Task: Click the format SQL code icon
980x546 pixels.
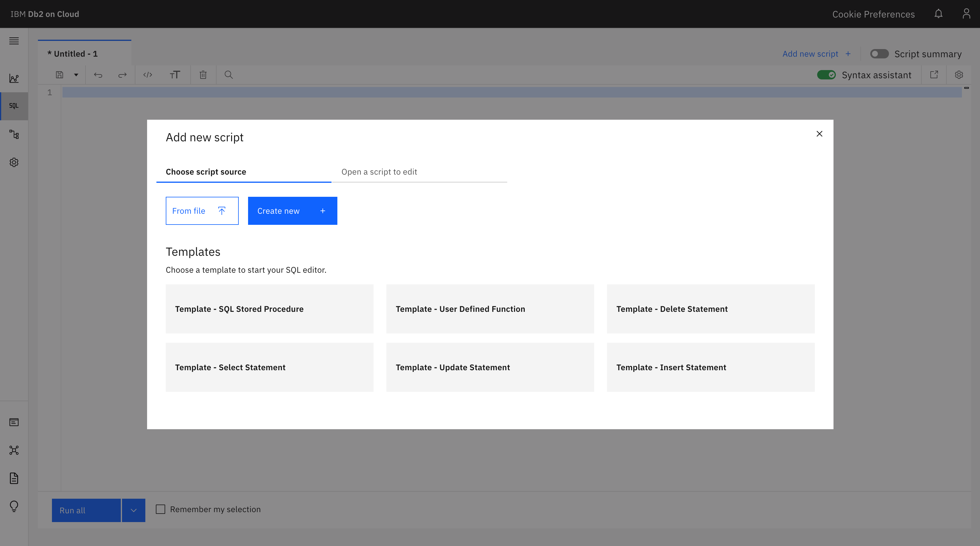Action: pos(148,75)
